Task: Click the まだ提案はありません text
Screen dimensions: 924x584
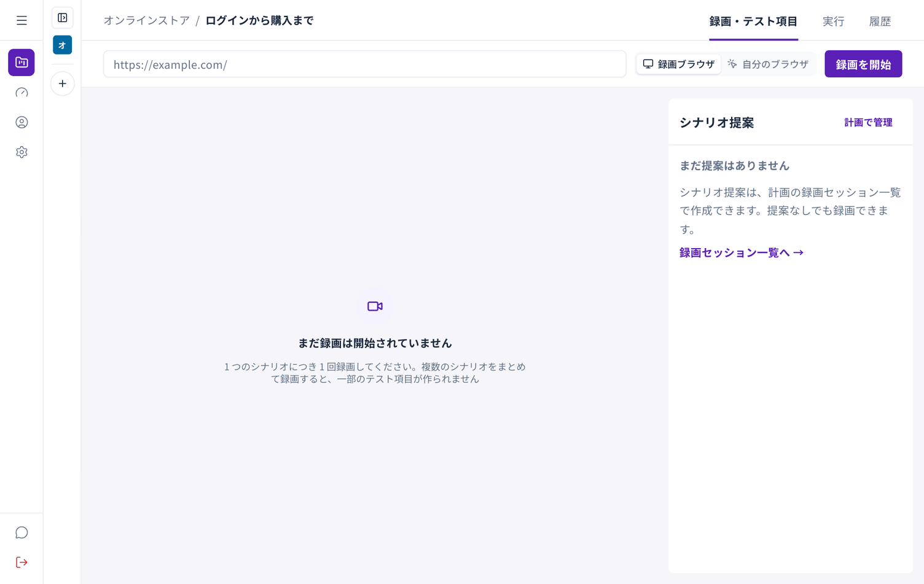Action: tap(734, 166)
